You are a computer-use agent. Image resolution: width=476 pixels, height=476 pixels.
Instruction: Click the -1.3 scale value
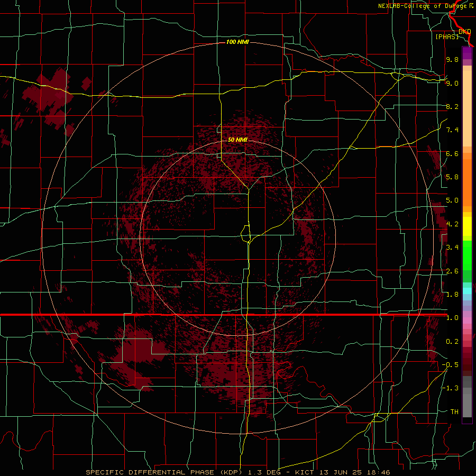[450, 388]
